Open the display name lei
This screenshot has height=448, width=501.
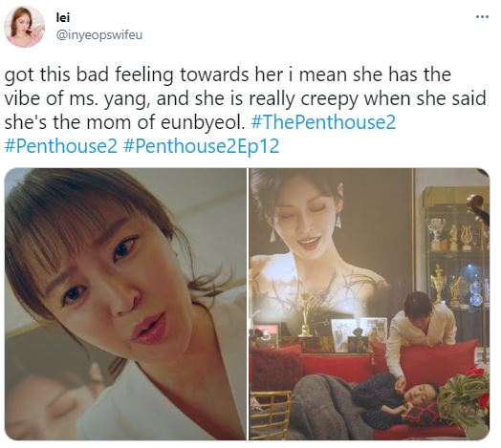[63, 17]
